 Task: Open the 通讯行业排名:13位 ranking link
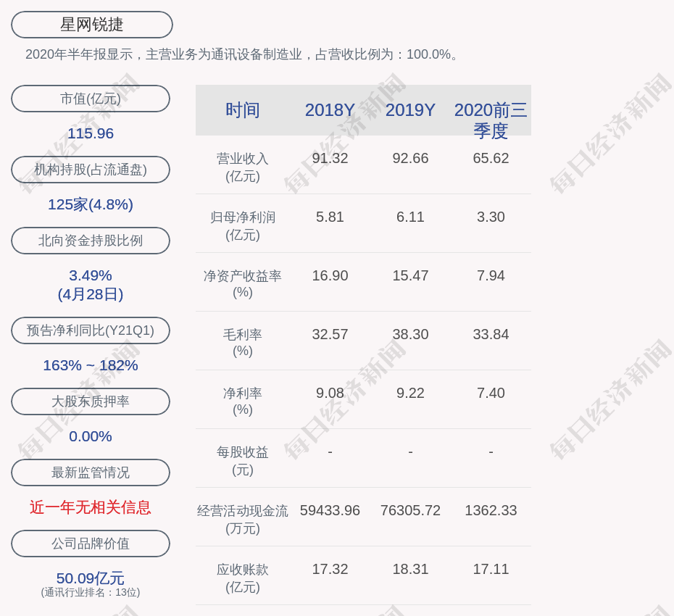pos(89,592)
